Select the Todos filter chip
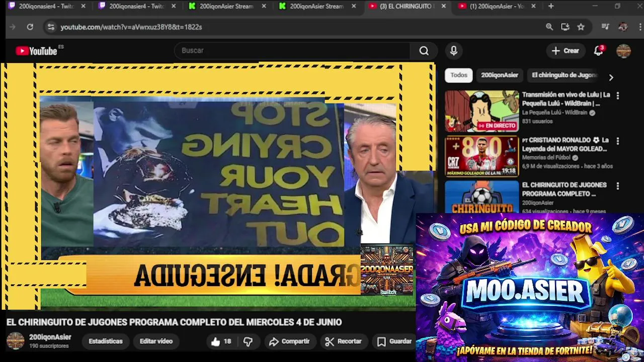The height and width of the screenshot is (362, 644). (x=458, y=75)
